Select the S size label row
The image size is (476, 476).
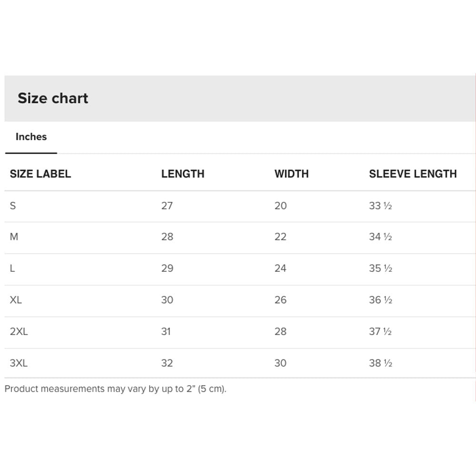coord(13,206)
